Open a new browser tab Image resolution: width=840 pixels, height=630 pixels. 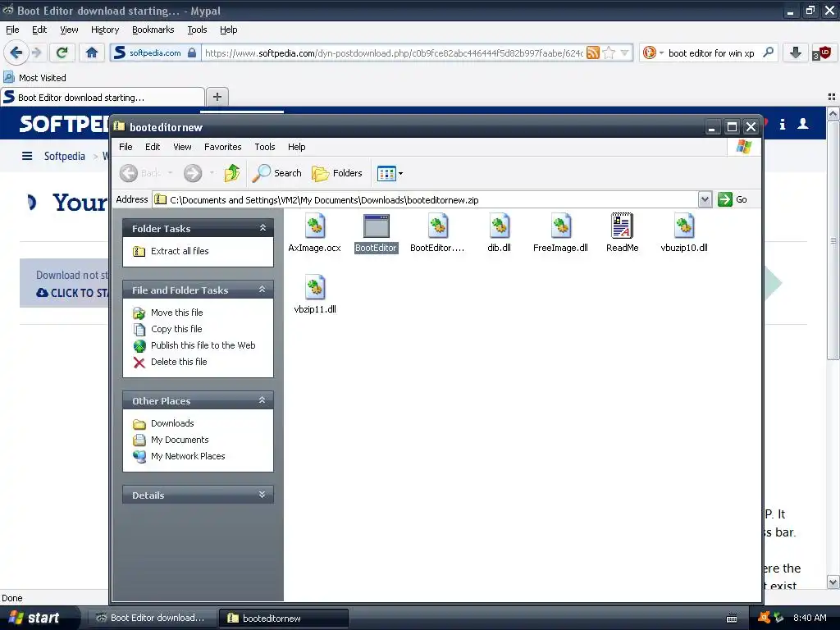coord(217,97)
